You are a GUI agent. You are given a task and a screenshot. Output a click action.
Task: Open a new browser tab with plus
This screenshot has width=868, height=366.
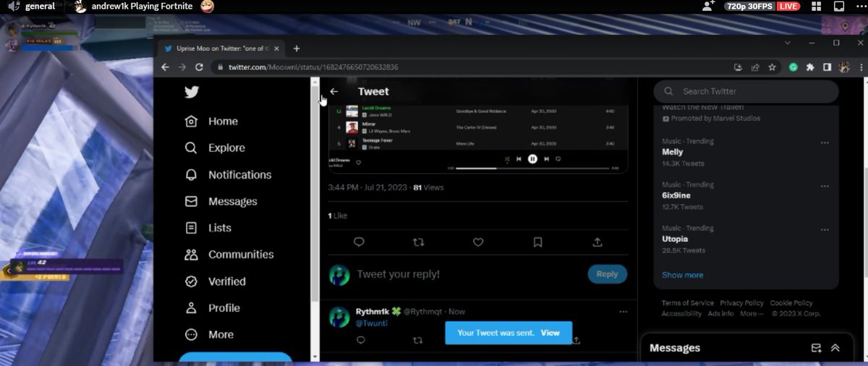click(x=297, y=48)
